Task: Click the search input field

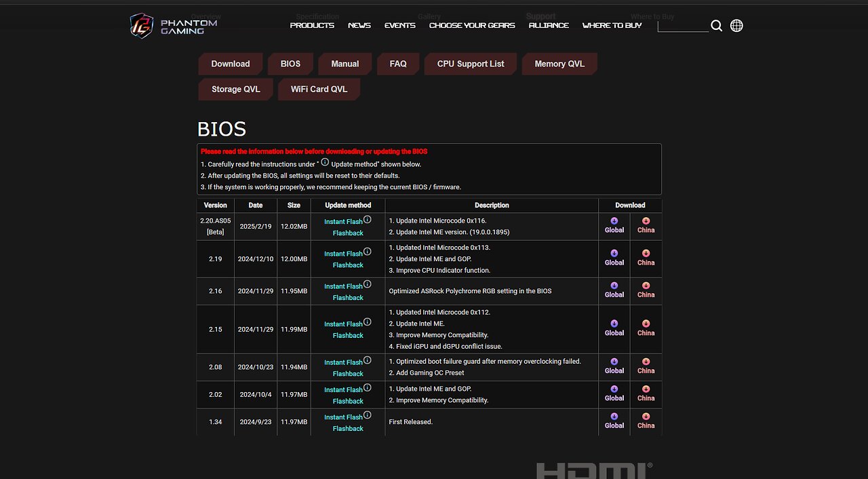Action: click(x=683, y=26)
